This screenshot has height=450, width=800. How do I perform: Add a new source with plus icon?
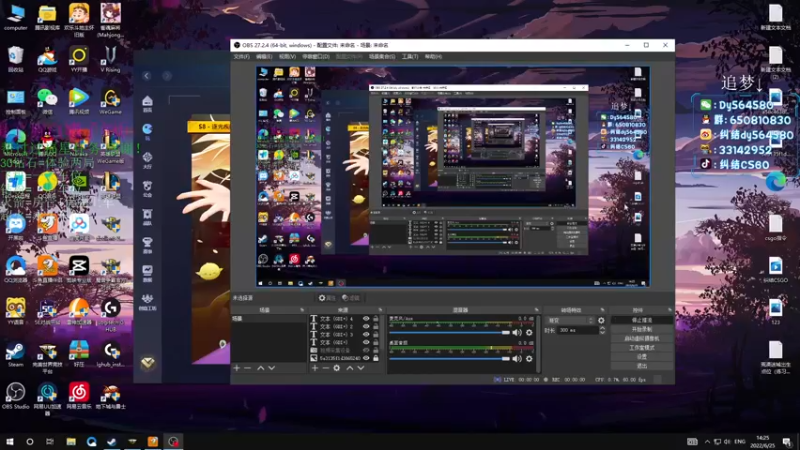[315, 368]
